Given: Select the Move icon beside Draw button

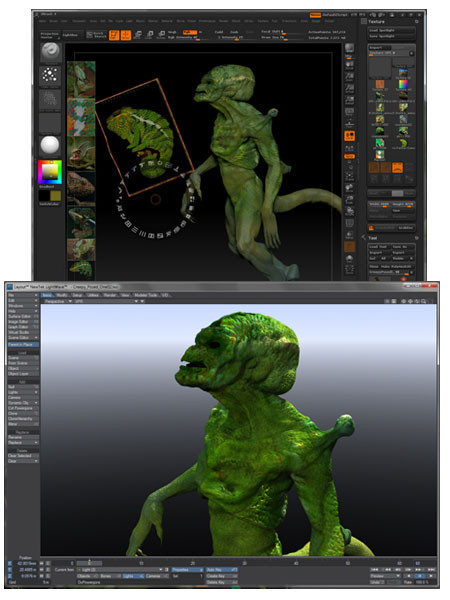Looking at the screenshot, I should (x=138, y=35).
